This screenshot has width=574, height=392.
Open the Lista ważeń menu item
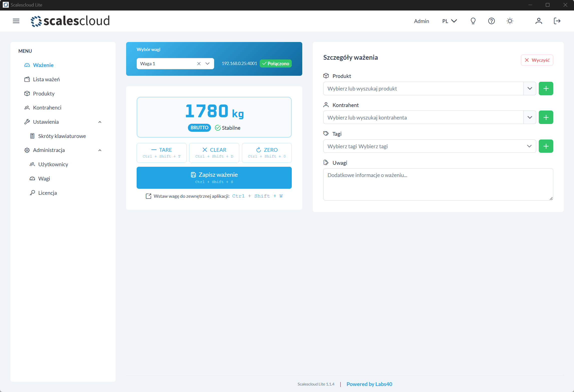[x=46, y=79]
